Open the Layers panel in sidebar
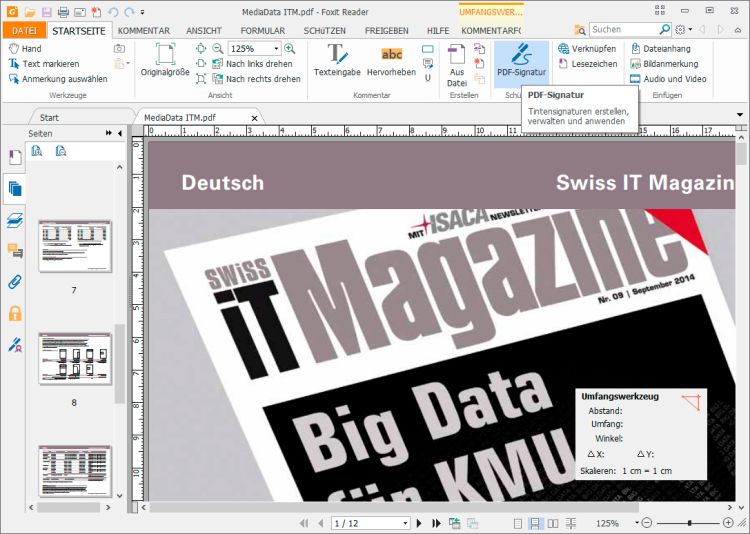Screen dimensions: 750x534 [15, 219]
